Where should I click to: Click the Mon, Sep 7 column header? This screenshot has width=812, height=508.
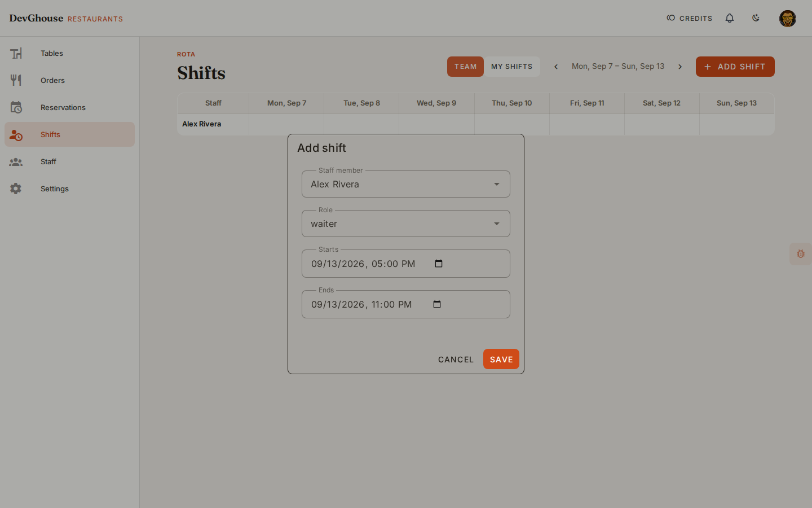tap(286, 103)
